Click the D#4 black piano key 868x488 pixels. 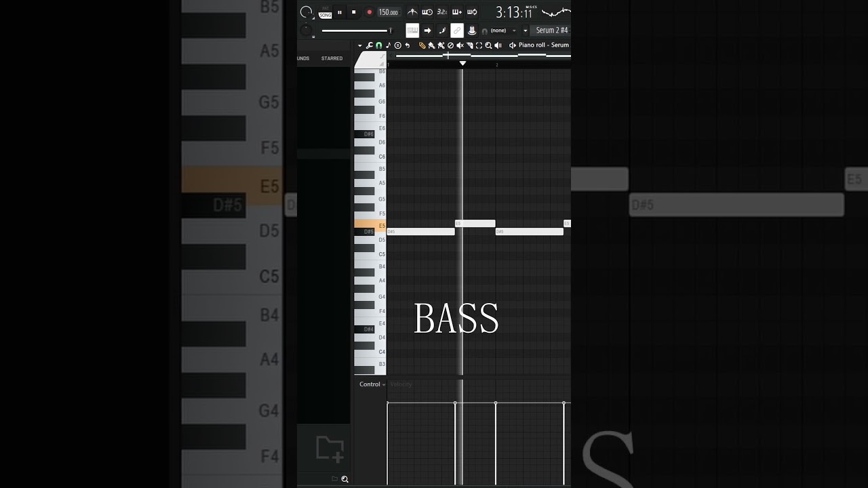pyautogui.click(x=365, y=329)
